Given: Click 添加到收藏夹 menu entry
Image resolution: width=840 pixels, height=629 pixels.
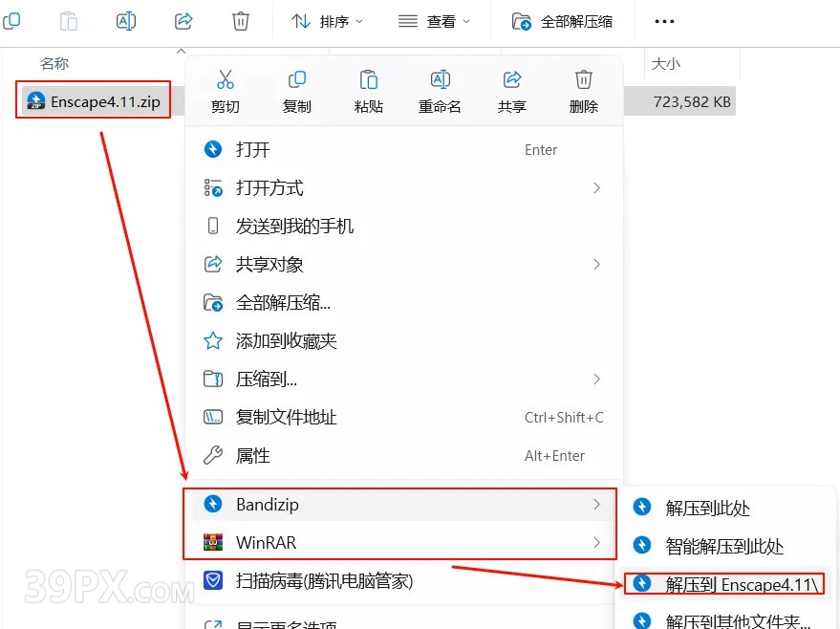Looking at the screenshot, I should (x=286, y=341).
